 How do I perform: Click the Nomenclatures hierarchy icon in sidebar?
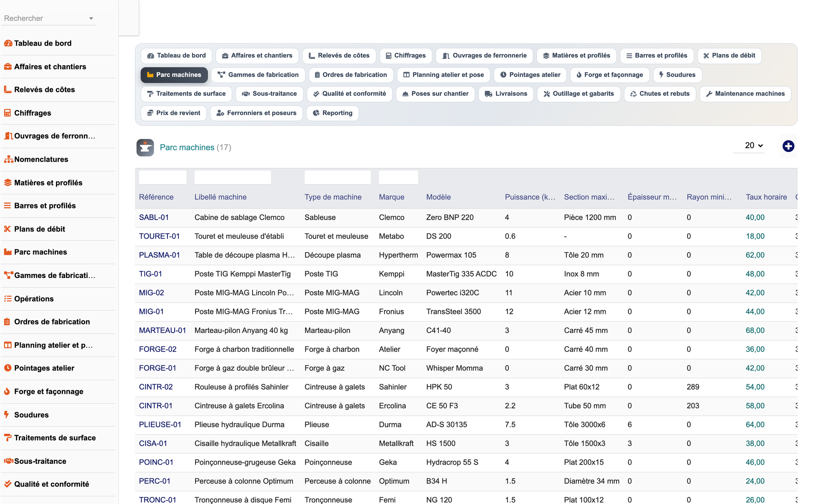click(8, 159)
